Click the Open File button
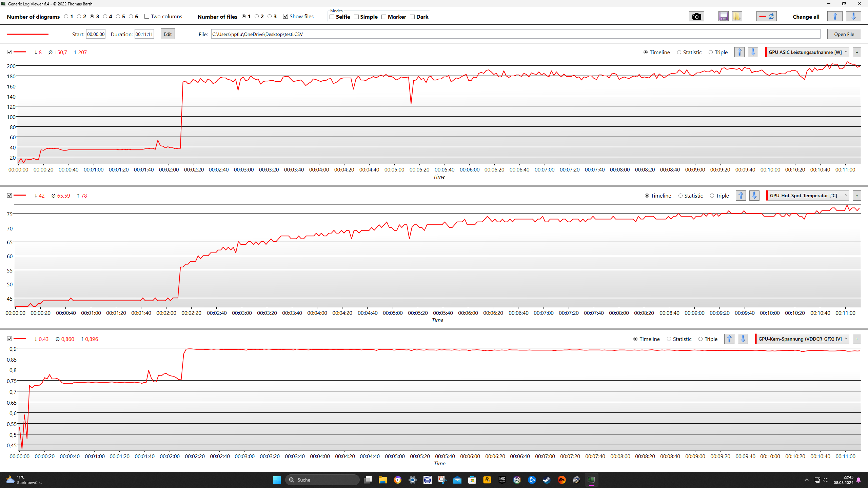The height and width of the screenshot is (488, 868). pos(844,34)
